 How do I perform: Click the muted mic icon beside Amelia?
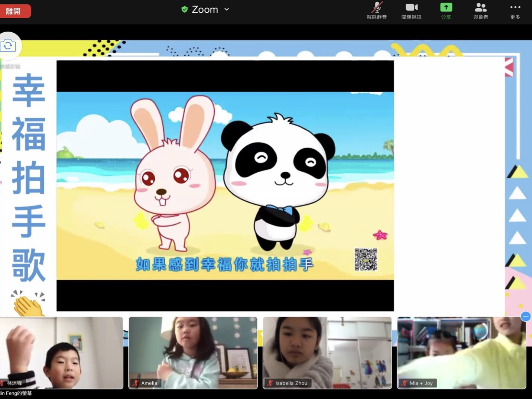pos(136,383)
